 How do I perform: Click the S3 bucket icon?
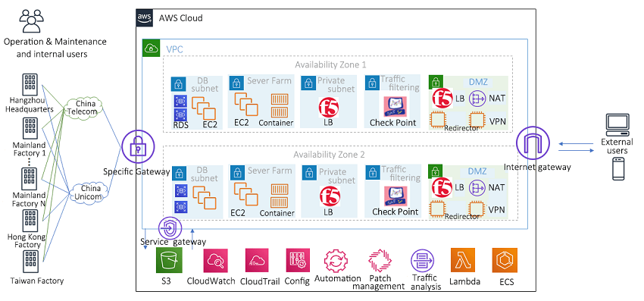point(169,260)
